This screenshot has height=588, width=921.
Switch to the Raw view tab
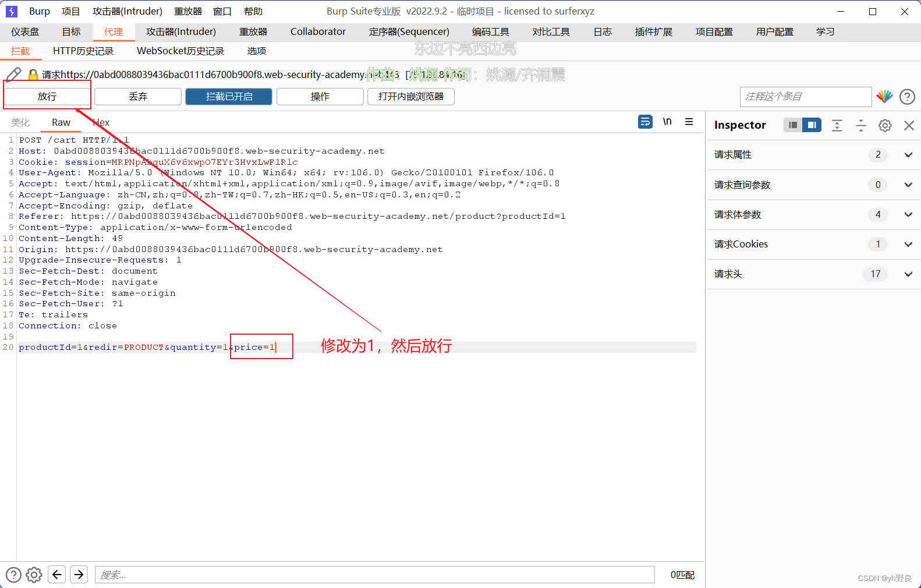[x=61, y=122]
